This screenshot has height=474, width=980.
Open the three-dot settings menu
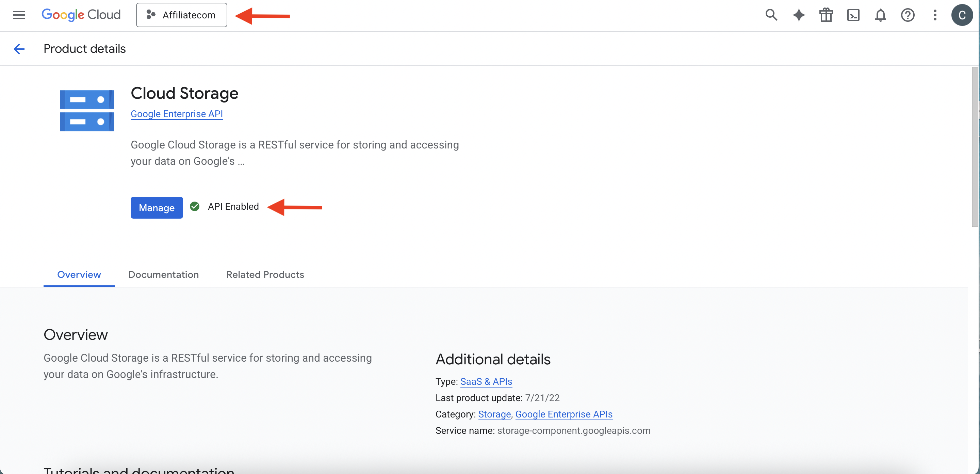[935, 15]
